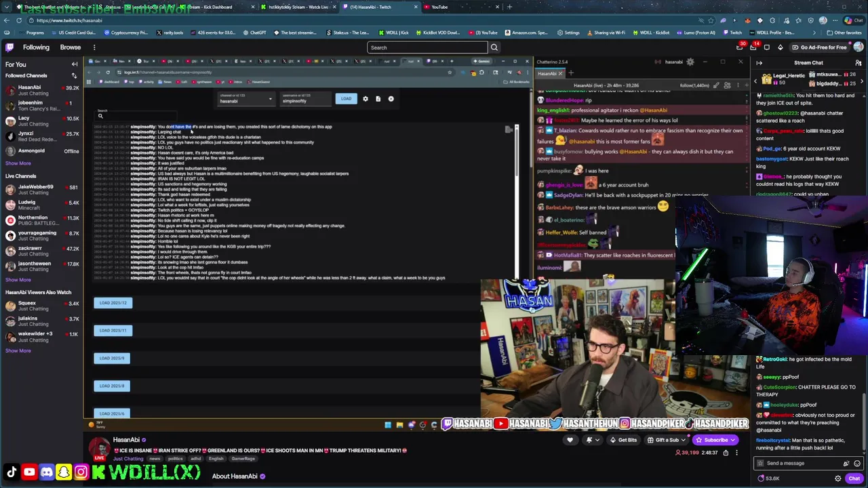Open the Twitch home logo
This screenshot has height=488, width=868.
(x=9, y=47)
